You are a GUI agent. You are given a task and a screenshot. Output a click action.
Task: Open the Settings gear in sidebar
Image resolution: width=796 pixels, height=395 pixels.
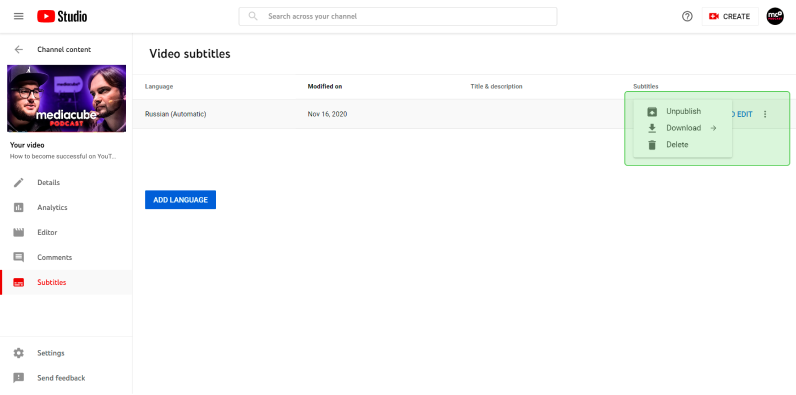click(19, 353)
